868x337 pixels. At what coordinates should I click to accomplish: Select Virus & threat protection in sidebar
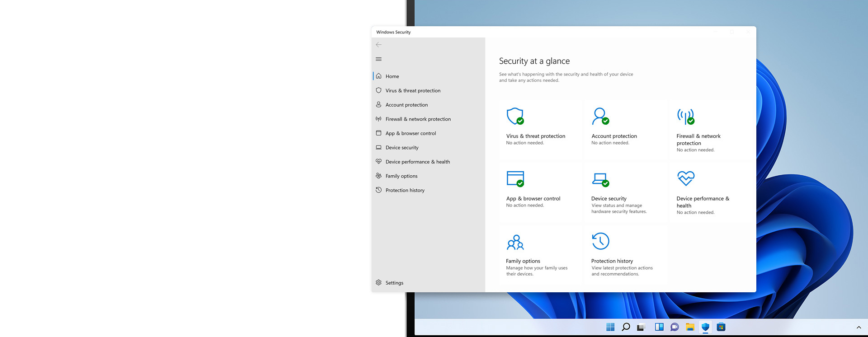(x=412, y=91)
